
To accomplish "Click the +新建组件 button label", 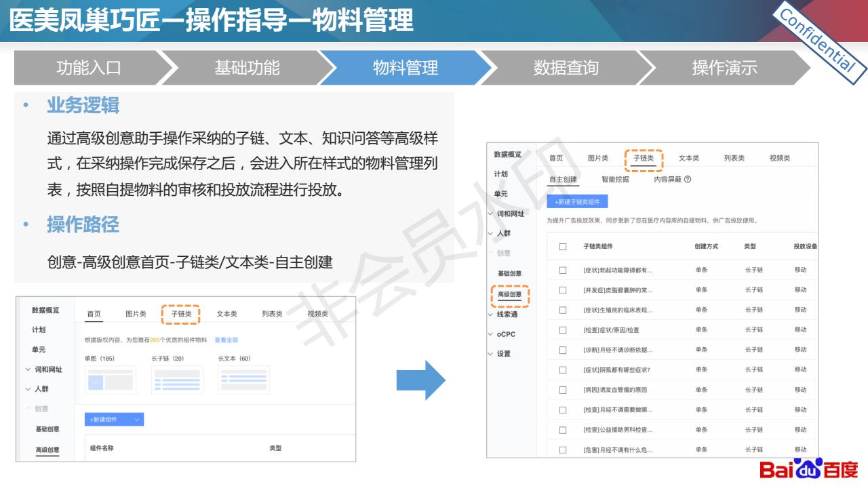I will [104, 420].
